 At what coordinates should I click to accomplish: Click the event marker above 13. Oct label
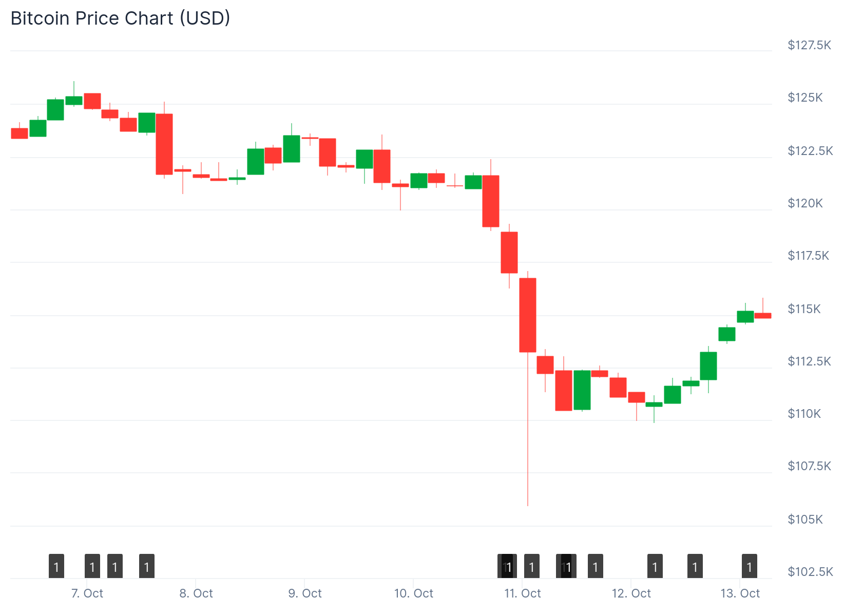[x=749, y=566]
